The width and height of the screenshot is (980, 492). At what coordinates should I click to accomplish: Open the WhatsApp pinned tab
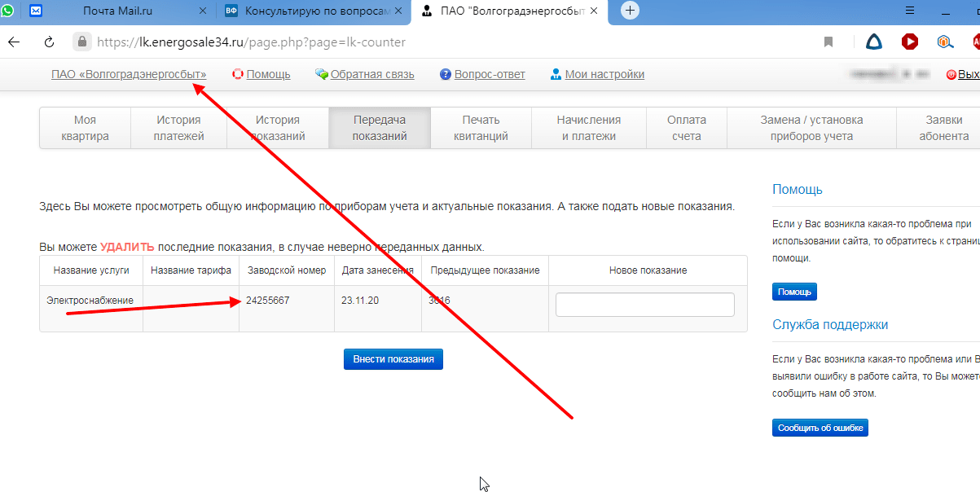(x=8, y=11)
